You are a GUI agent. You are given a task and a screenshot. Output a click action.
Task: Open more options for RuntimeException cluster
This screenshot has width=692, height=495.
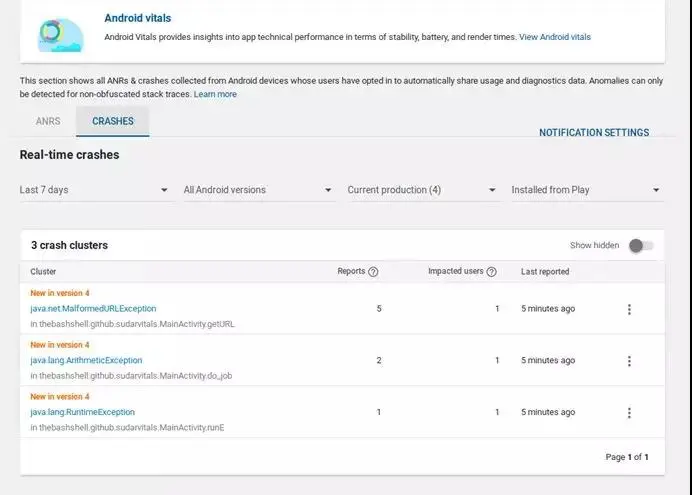tap(629, 413)
